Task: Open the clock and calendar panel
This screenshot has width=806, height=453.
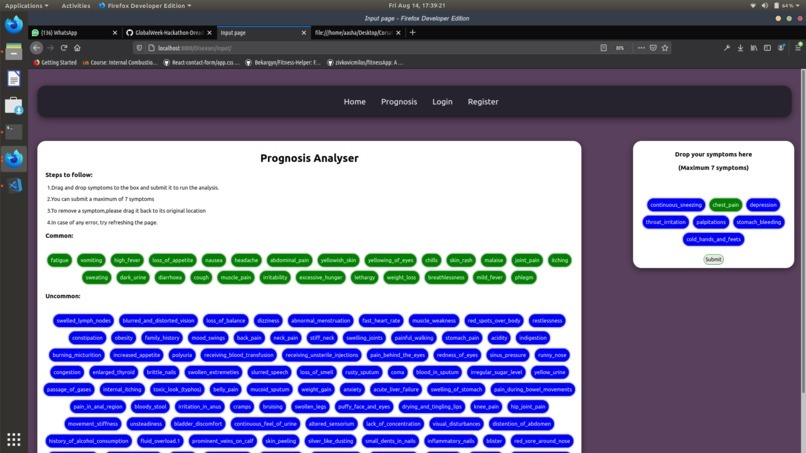Action: click(417, 6)
